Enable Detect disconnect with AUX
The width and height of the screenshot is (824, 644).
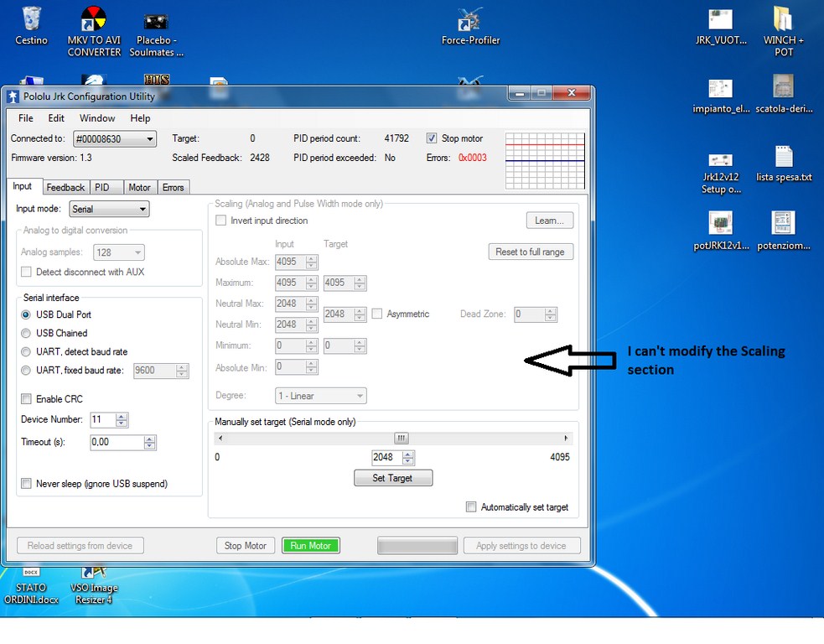26,272
